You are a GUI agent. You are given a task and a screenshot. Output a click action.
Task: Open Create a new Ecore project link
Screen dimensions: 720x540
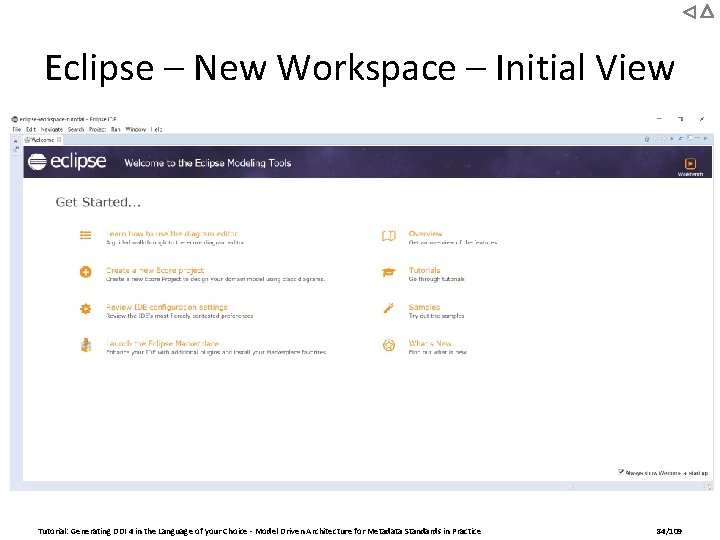155,270
